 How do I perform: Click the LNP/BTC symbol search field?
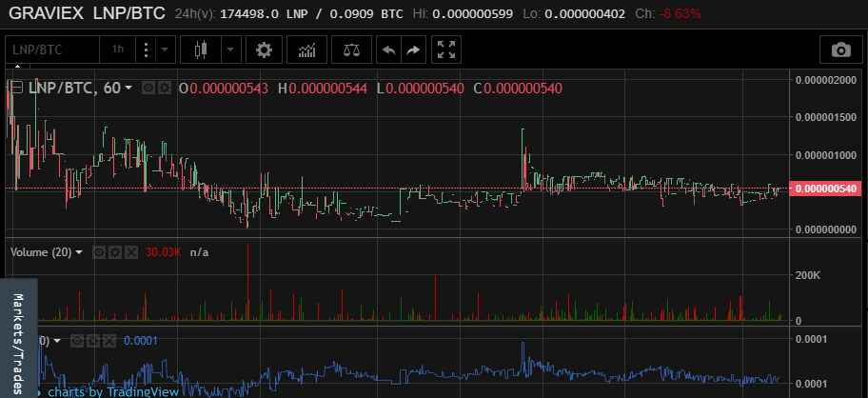coord(54,50)
